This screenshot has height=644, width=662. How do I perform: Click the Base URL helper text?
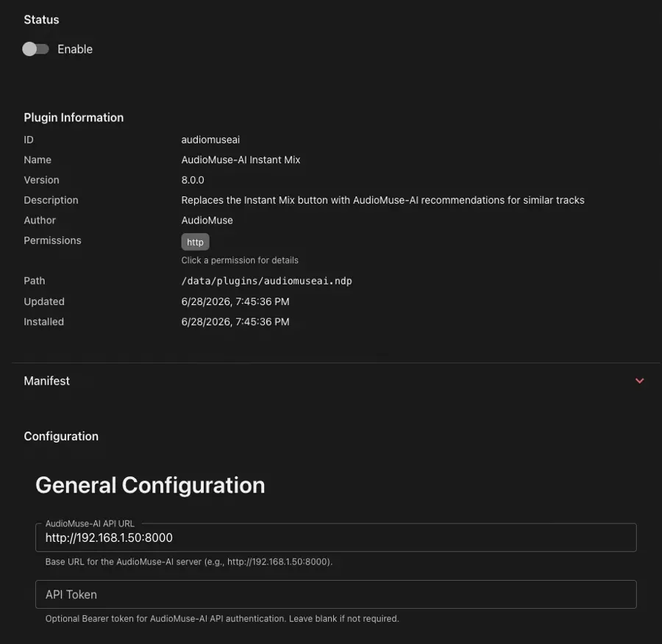(x=189, y=562)
